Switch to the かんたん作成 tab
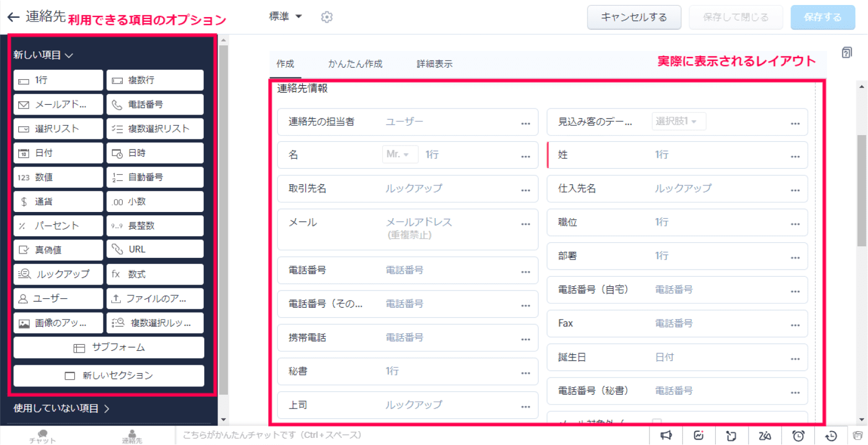The image size is (868, 445). tap(355, 64)
